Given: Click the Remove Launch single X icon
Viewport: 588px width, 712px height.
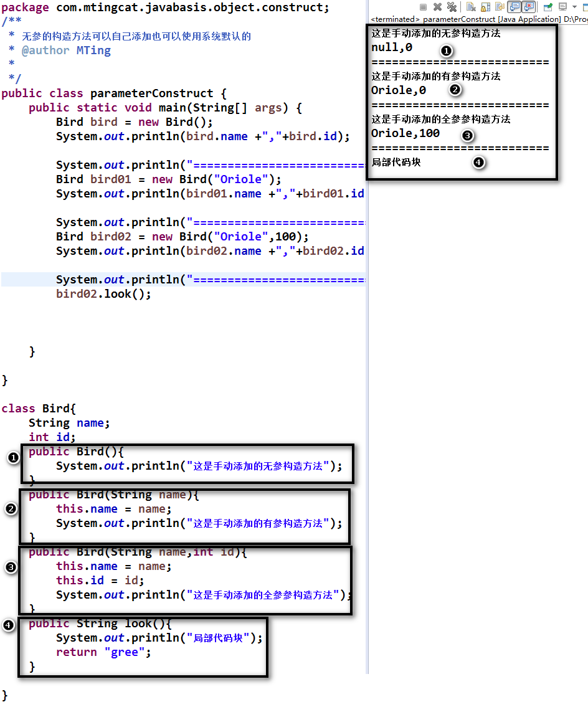Looking at the screenshot, I should point(437,7).
